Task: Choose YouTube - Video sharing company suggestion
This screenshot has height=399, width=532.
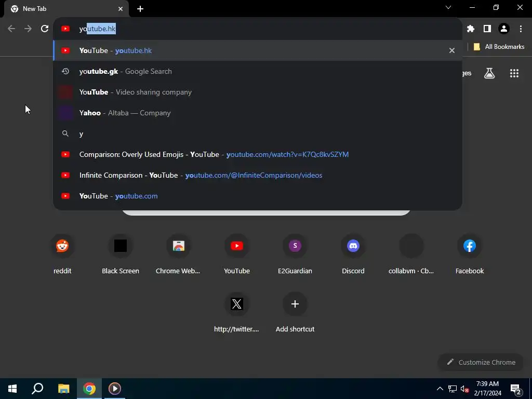Action: coord(258,92)
